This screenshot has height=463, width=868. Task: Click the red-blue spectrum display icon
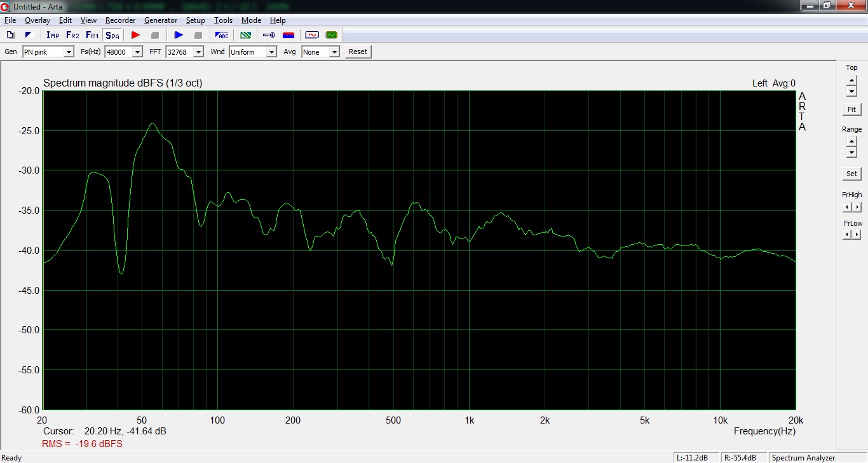pyautogui.click(x=288, y=35)
